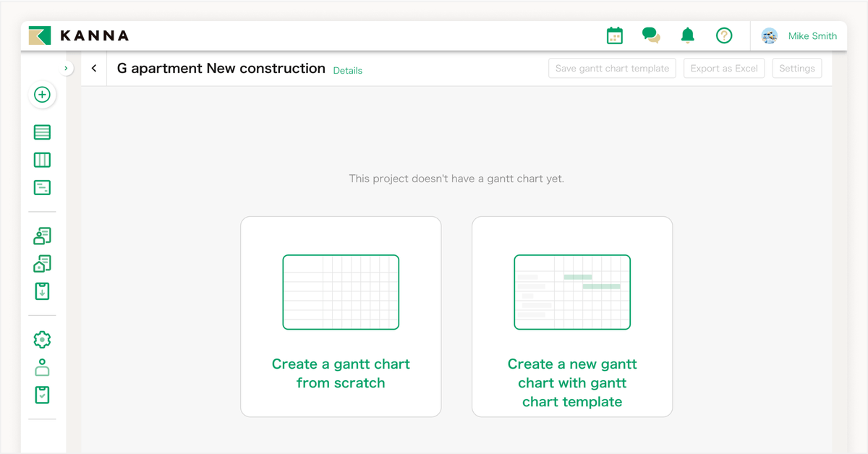Choose Create a gantt chart from scratch
The width and height of the screenshot is (868, 454).
coord(341,317)
